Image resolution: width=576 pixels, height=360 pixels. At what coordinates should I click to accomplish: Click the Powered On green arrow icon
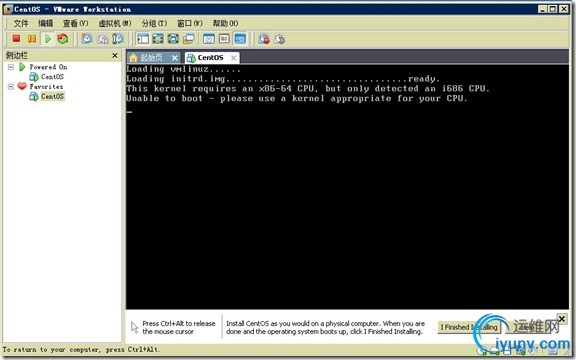click(22, 66)
